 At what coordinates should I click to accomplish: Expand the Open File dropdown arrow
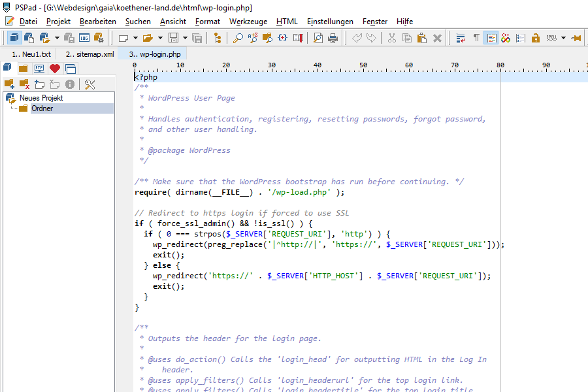pyautogui.click(x=160, y=38)
